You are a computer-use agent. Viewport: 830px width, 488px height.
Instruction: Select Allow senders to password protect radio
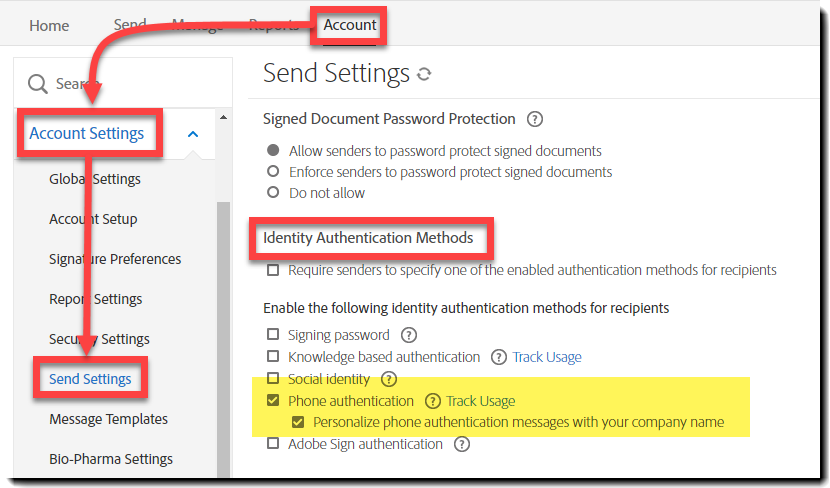click(273, 150)
